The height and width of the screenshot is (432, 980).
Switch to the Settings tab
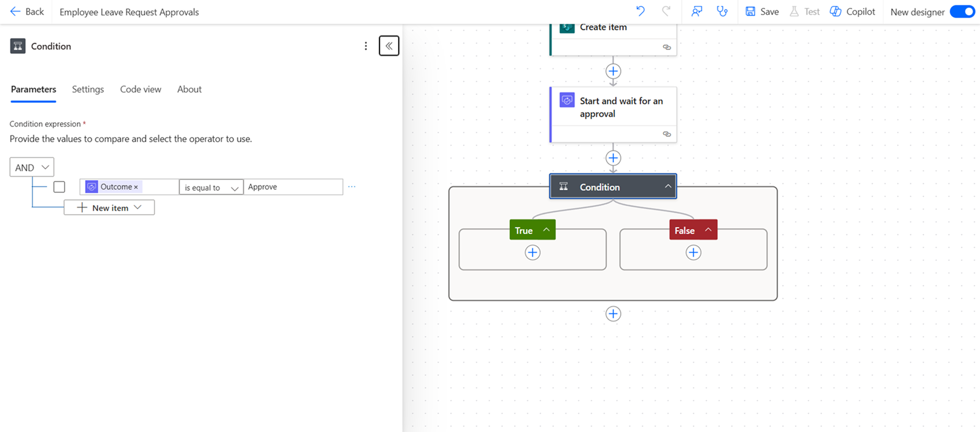click(x=88, y=89)
